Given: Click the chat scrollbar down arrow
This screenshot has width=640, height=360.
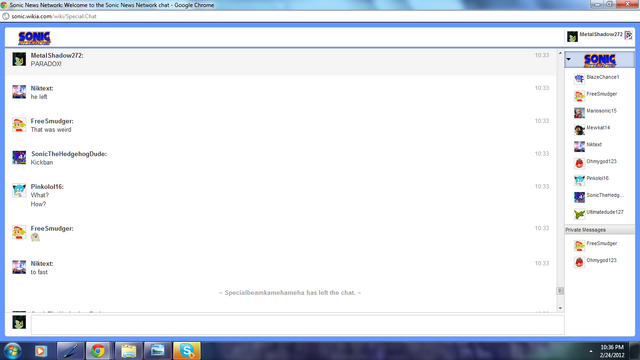Looking at the screenshot, I should tap(560, 308).
